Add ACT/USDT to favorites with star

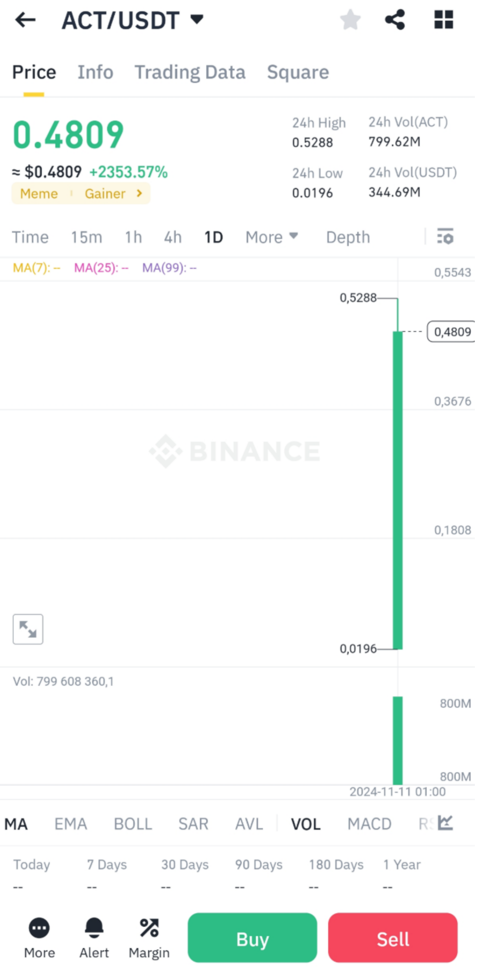(350, 20)
